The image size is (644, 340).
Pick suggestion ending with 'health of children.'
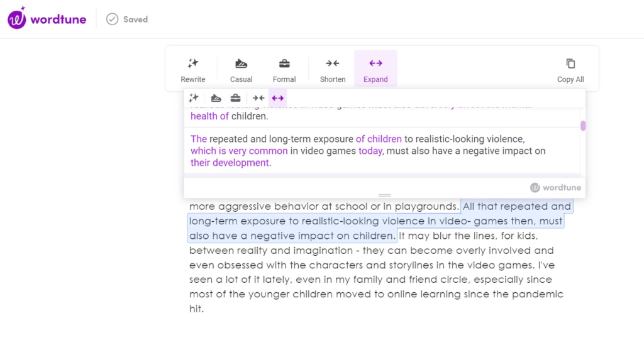coord(382,117)
